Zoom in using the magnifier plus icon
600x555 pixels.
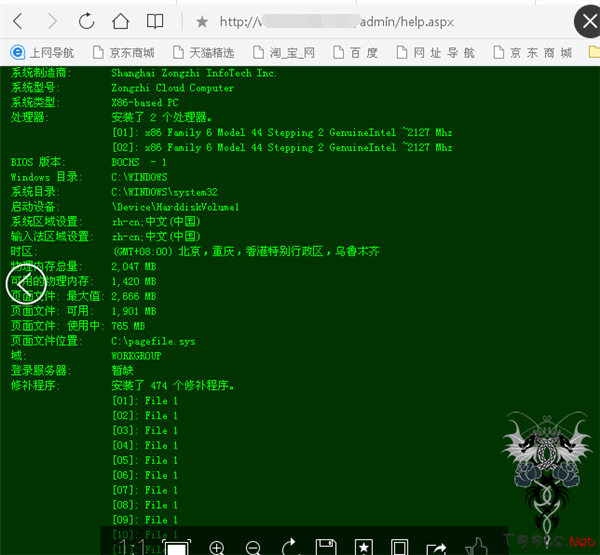[217, 547]
